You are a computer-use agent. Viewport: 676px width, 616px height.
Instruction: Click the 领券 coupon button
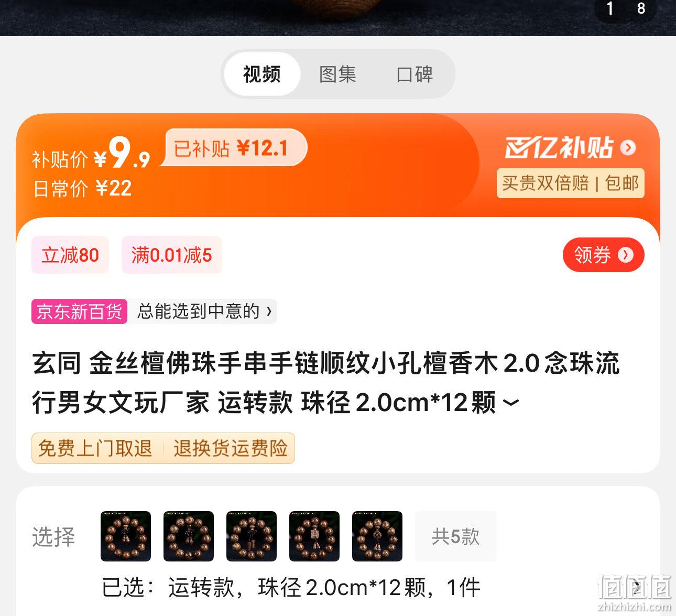603,255
